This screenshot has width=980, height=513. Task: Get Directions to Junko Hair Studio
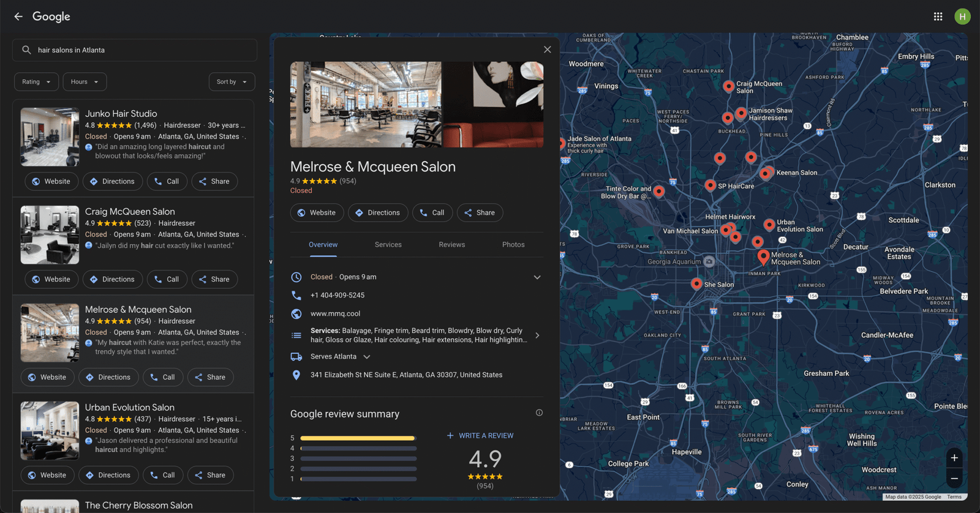coord(113,181)
